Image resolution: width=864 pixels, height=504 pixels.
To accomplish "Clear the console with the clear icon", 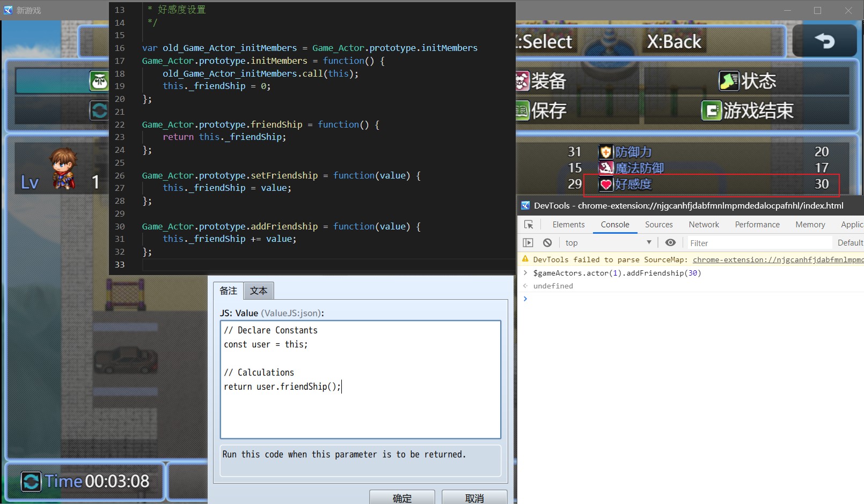I will pos(547,243).
